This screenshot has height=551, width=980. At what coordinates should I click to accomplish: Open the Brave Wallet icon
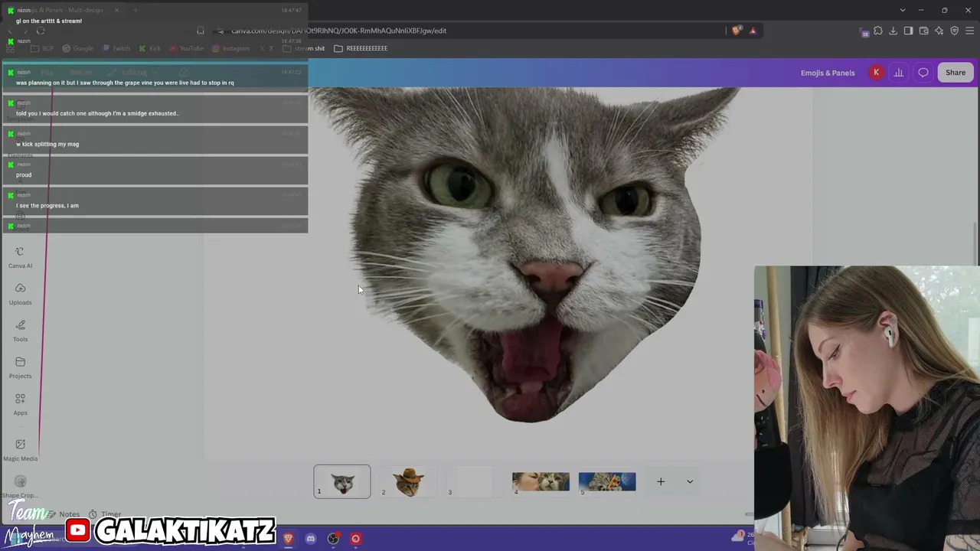click(924, 31)
